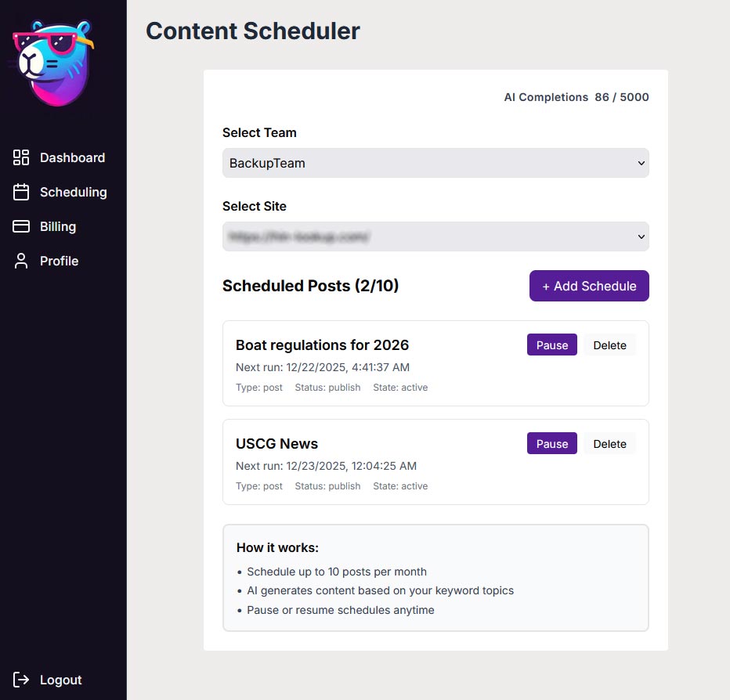Go to the Billing page

[x=58, y=226]
